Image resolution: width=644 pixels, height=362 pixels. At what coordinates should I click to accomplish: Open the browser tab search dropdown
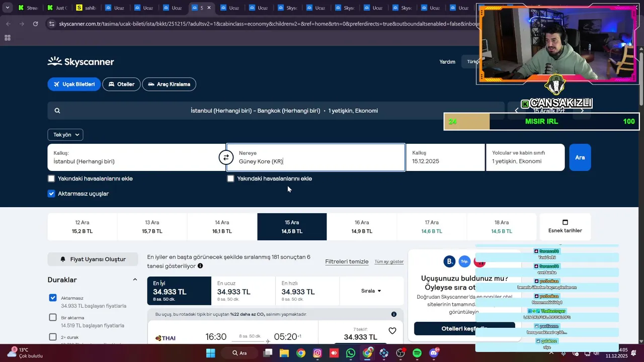click(8, 8)
